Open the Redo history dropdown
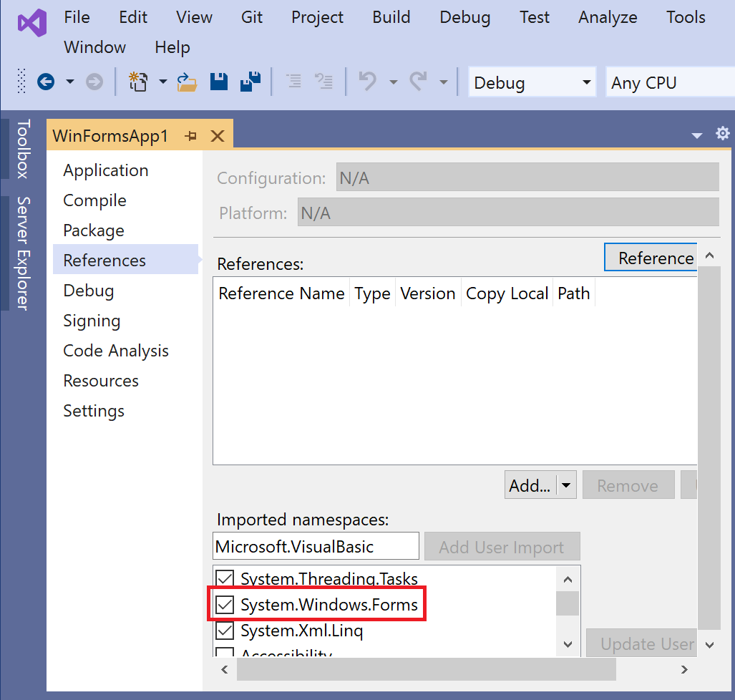 pyautogui.click(x=444, y=82)
